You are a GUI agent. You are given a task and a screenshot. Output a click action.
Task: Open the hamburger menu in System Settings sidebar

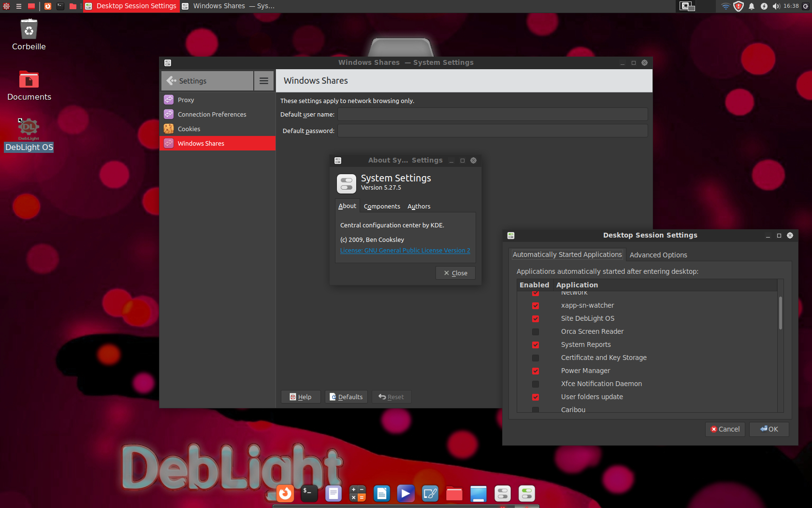264,81
